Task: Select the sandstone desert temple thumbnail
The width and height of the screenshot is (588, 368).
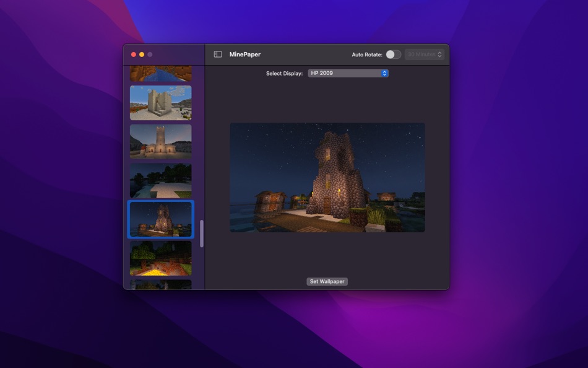Action: [x=160, y=103]
